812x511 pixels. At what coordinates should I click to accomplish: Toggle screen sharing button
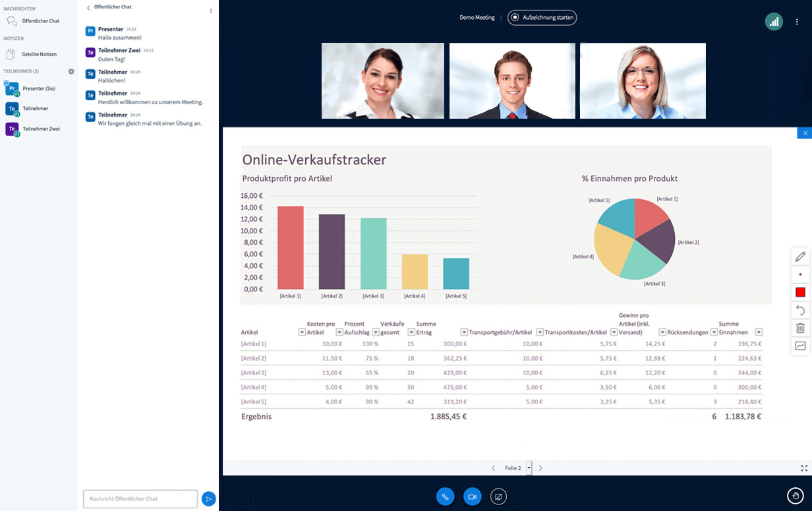499,496
